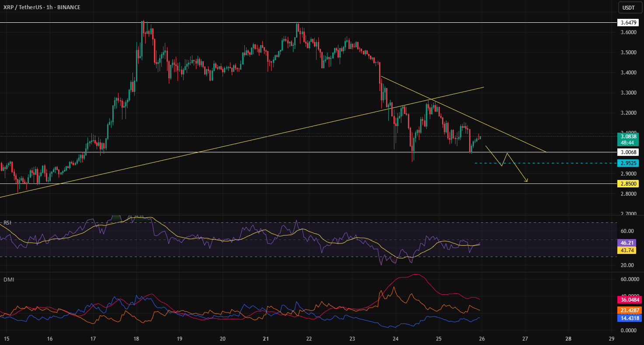Select the DMI indicator label

[8, 279]
